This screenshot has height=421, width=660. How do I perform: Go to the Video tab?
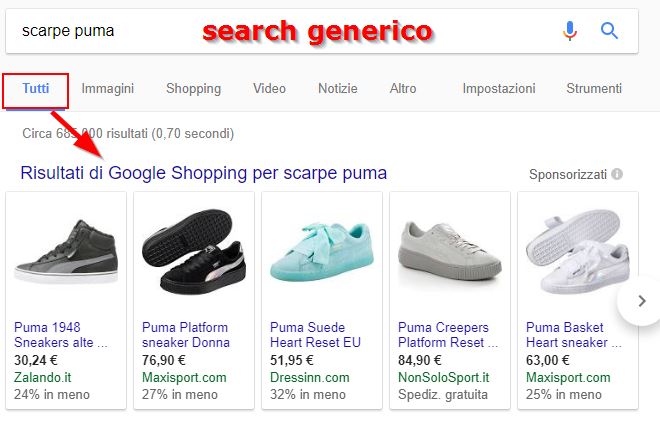pyautogui.click(x=269, y=89)
